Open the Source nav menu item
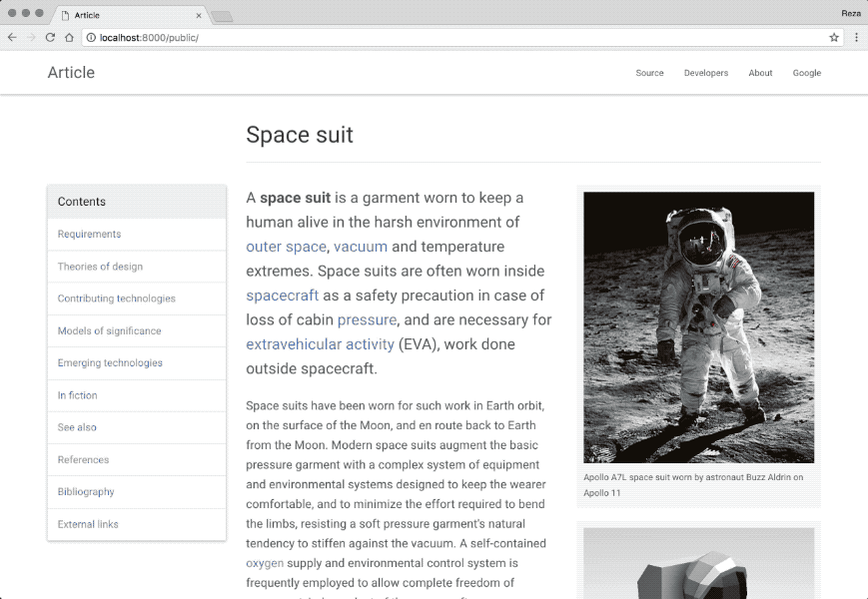Screen dimensions: 868x599 [x=649, y=73]
